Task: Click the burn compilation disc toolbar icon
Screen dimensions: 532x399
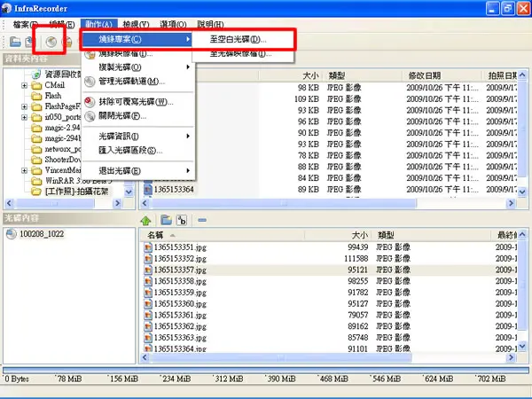Action: tap(51, 42)
